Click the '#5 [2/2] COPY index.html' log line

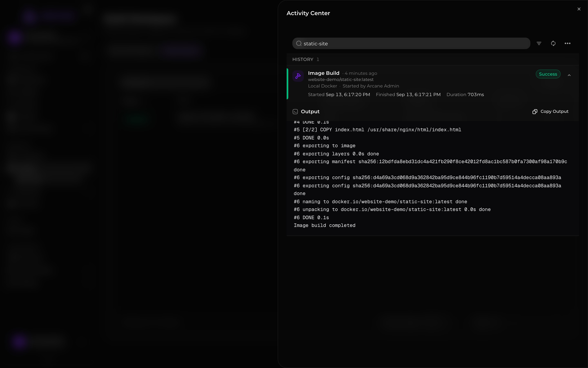(x=377, y=130)
